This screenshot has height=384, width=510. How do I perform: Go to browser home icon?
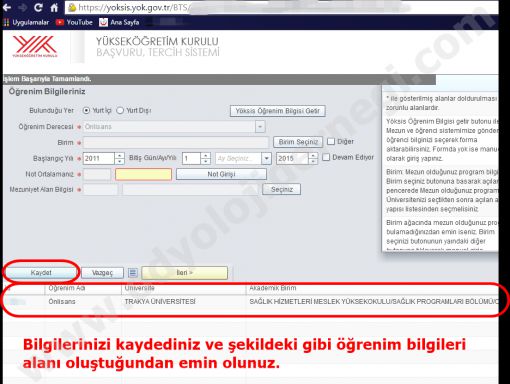point(54,7)
